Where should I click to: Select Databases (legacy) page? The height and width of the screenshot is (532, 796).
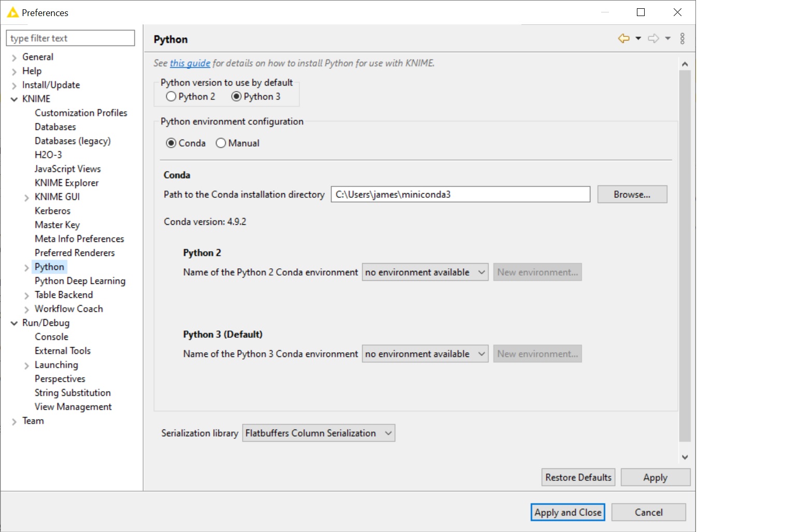73,141
